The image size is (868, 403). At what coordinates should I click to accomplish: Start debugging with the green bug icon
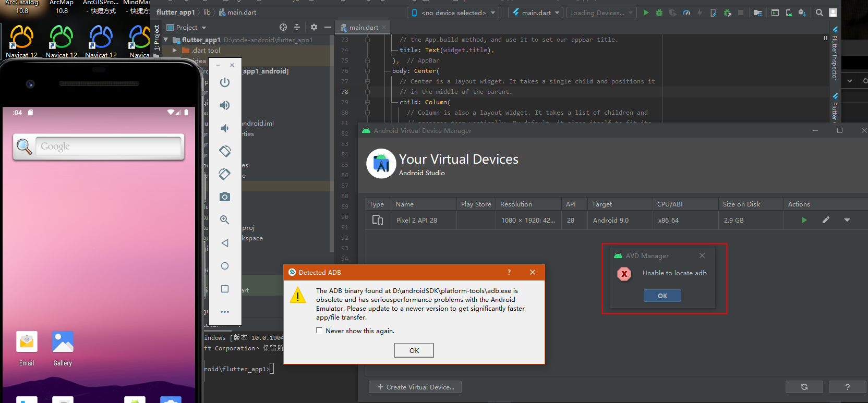[x=659, y=13]
